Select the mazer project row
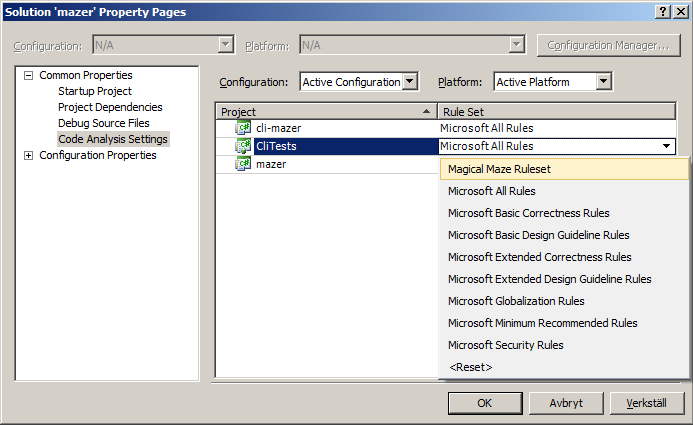693x425 pixels. coord(328,164)
